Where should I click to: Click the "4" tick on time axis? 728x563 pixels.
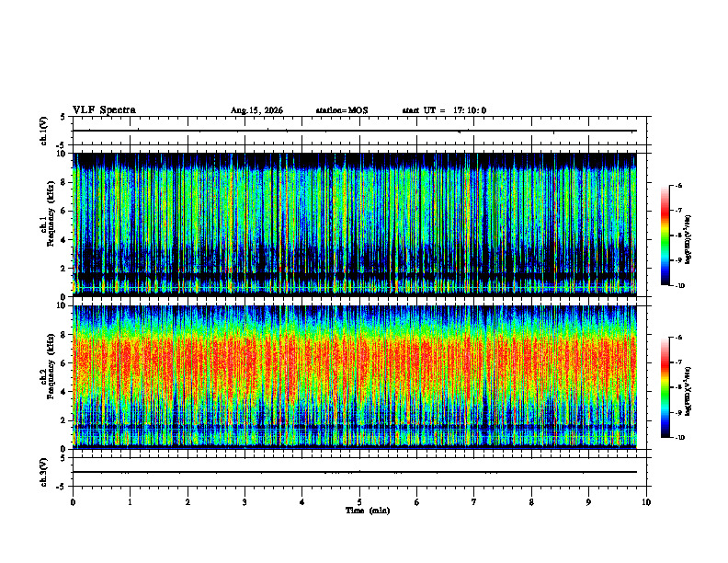coord(302,502)
